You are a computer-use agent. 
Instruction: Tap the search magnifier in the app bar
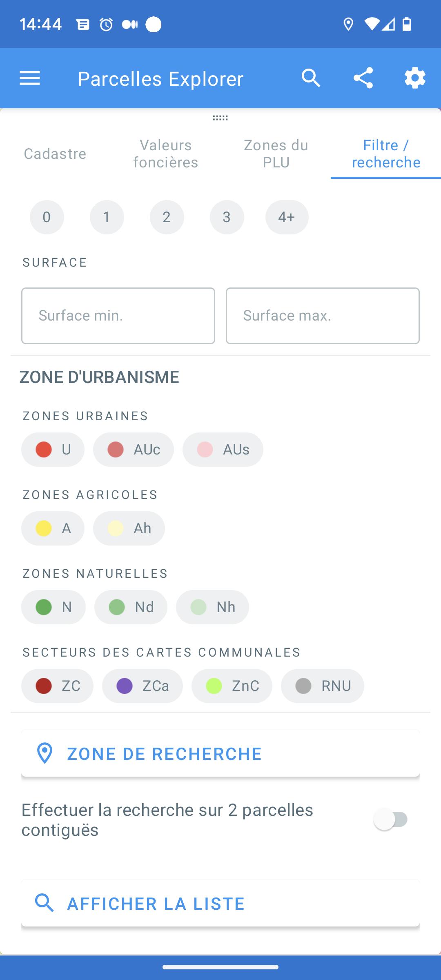pos(311,78)
